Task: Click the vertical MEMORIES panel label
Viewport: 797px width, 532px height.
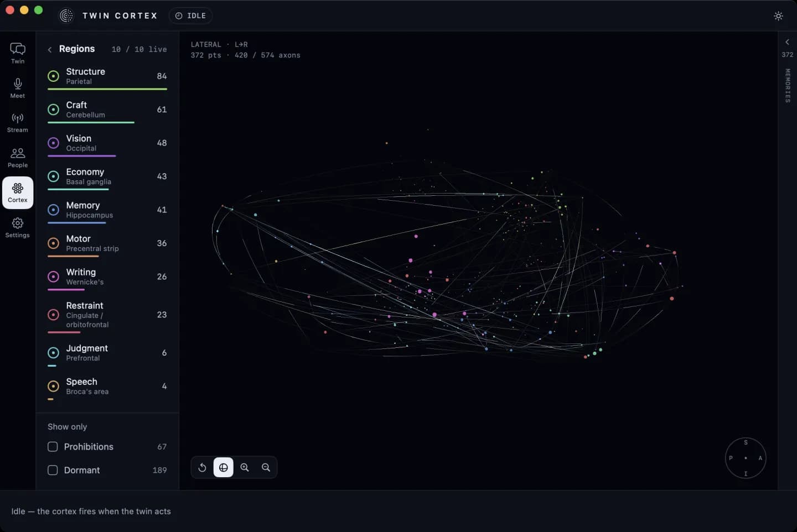Action: [x=787, y=85]
